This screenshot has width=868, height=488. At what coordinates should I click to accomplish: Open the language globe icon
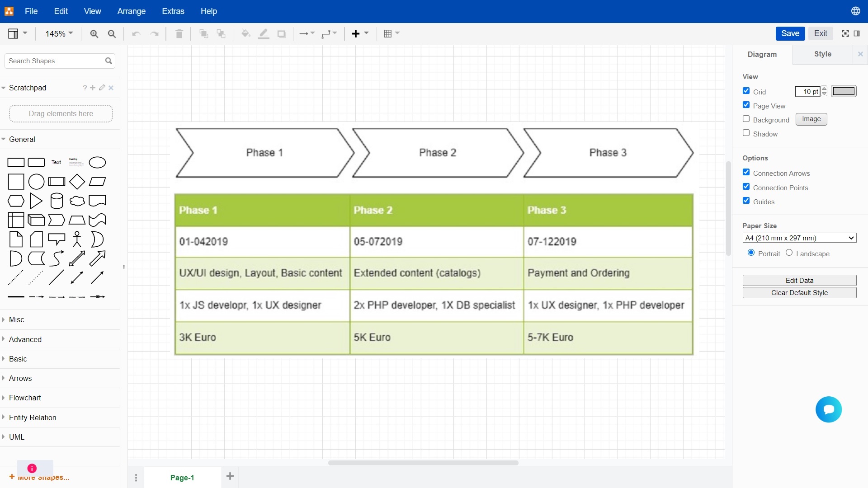click(855, 11)
